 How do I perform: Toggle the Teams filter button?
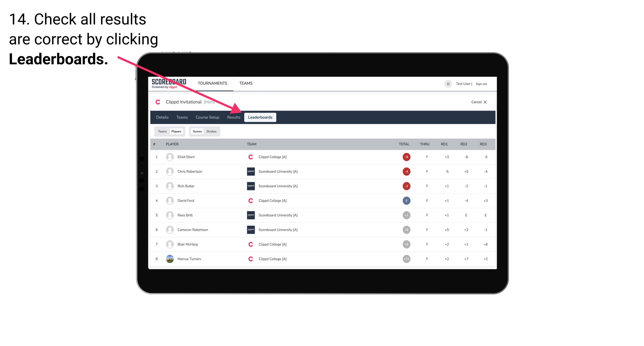[x=162, y=131]
